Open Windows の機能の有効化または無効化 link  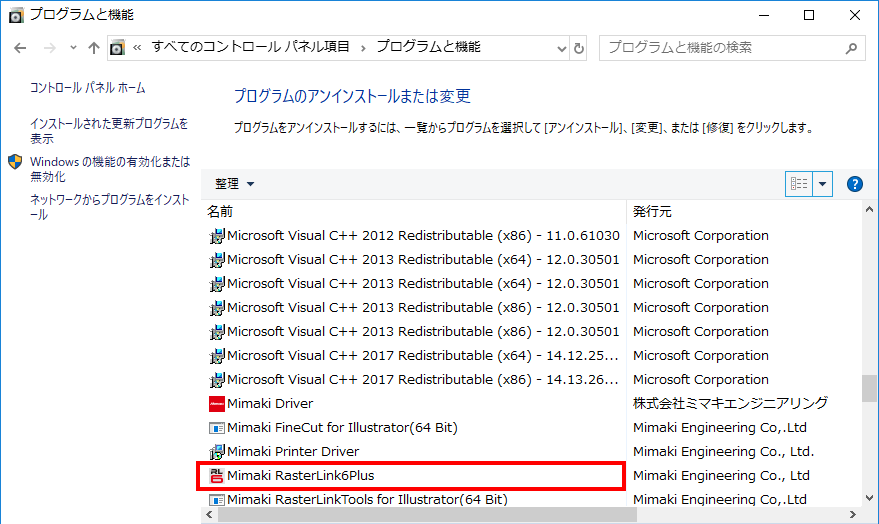coord(110,169)
